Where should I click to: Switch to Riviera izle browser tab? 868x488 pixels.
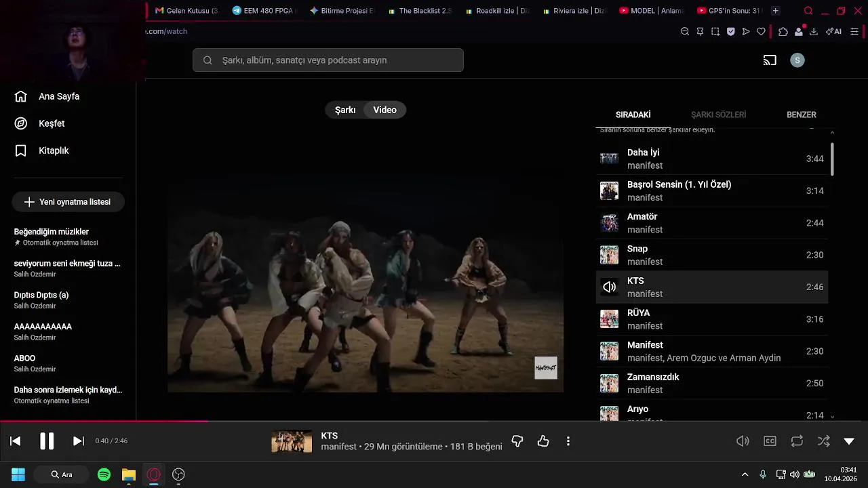[x=574, y=11]
